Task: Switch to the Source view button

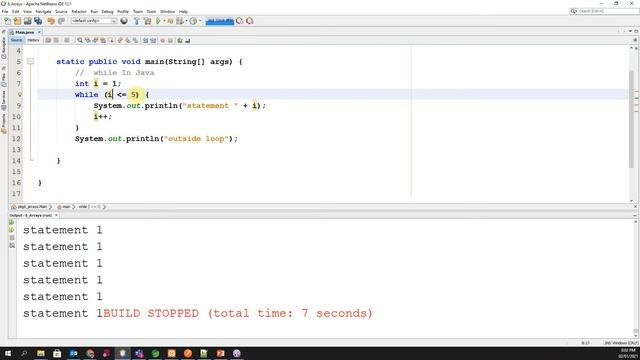Action: tap(16, 40)
